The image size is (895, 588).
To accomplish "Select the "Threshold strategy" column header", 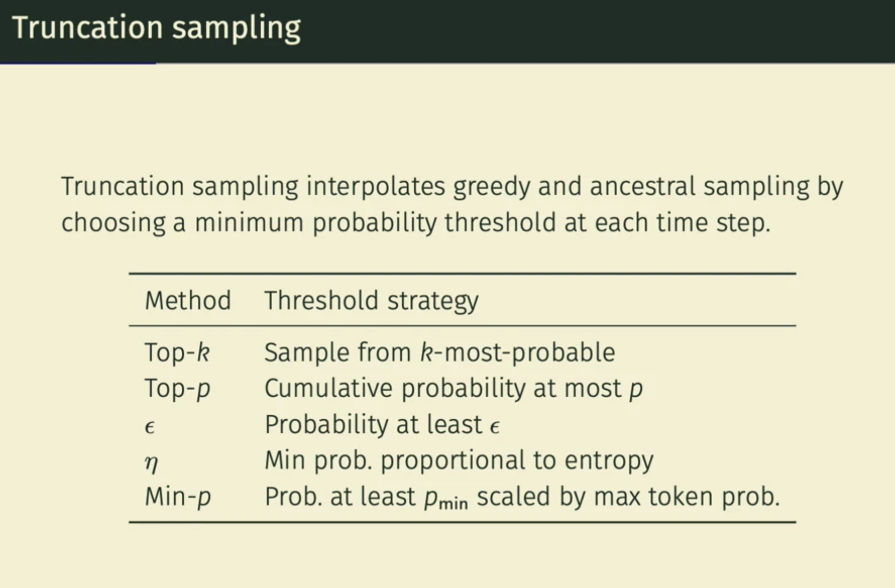I will [x=371, y=301].
